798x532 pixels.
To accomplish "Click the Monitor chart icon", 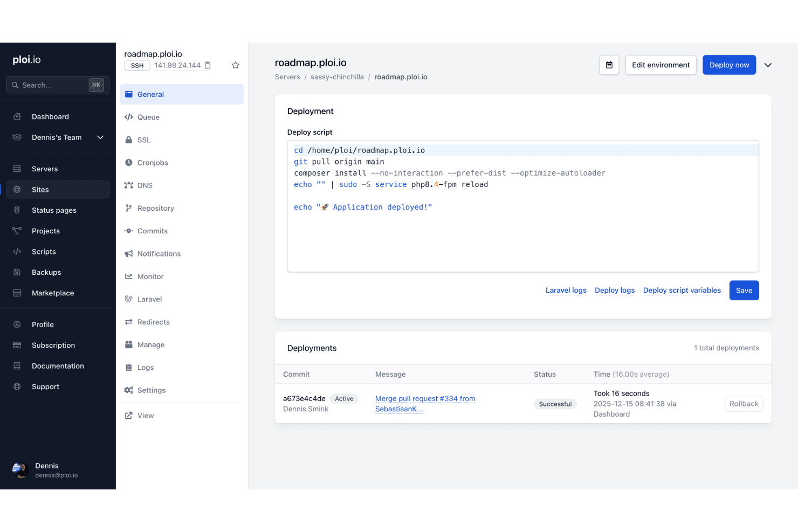I will pos(129,277).
